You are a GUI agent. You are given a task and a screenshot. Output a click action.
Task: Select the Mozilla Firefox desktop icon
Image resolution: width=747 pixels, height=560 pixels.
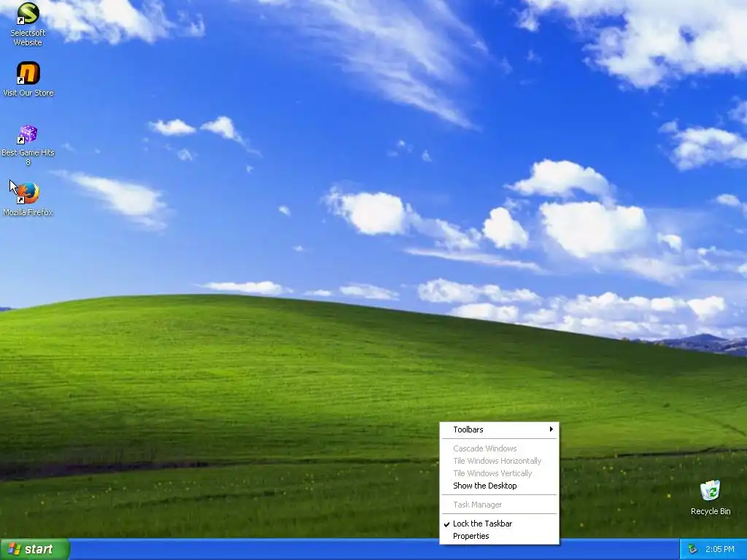click(x=28, y=192)
